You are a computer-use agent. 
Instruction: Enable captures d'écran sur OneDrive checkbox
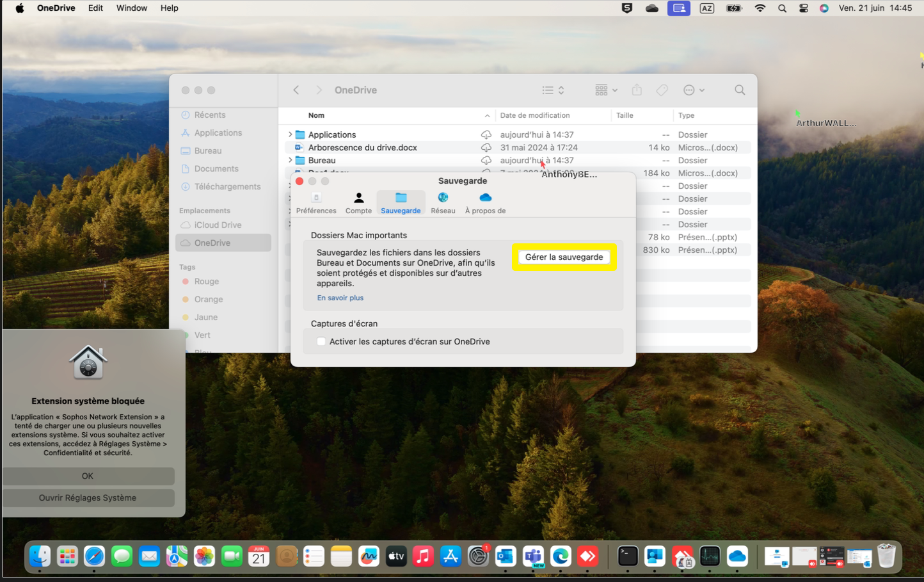tap(321, 341)
